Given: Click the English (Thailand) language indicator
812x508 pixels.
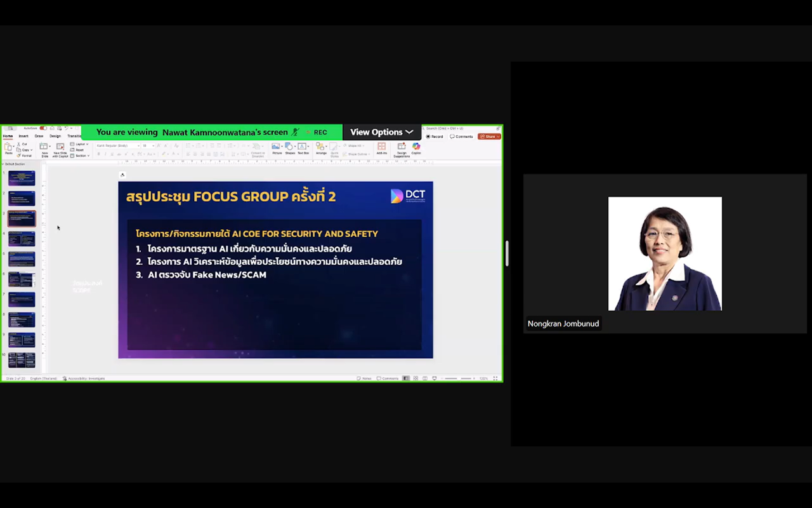Looking at the screenshot, I should tap(43, 378).
